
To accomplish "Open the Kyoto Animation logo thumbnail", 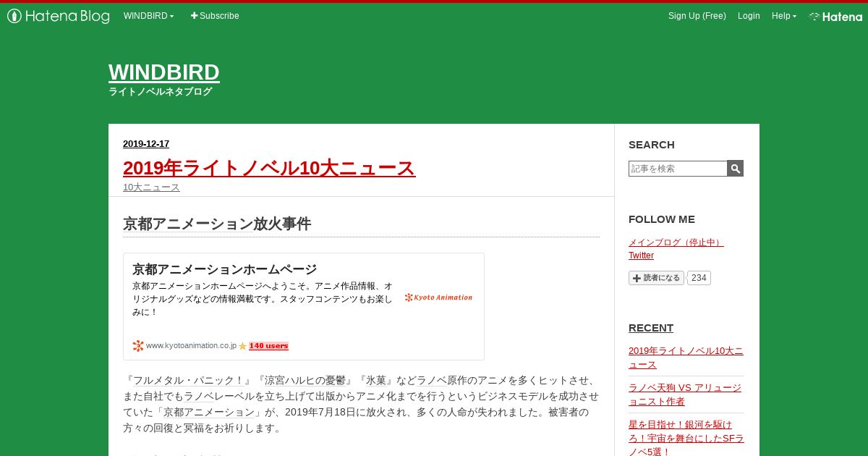I will click(x=438, y=297).
